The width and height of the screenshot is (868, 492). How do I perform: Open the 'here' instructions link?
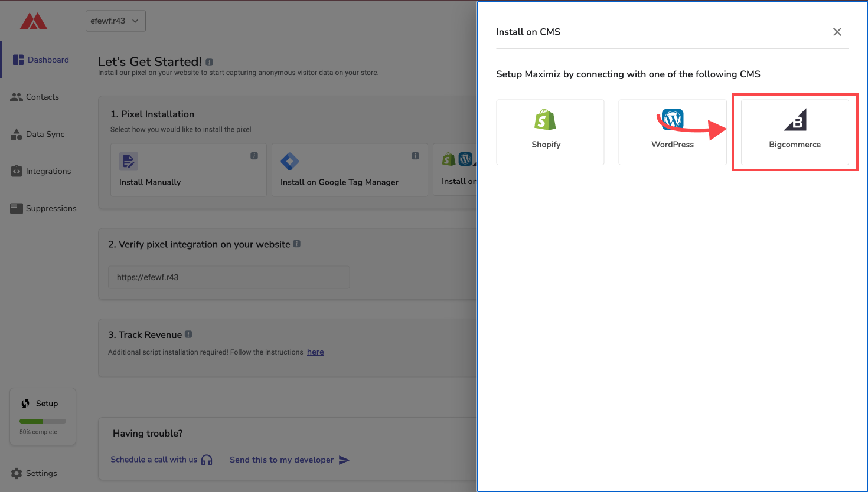click(x=315, y=352)
